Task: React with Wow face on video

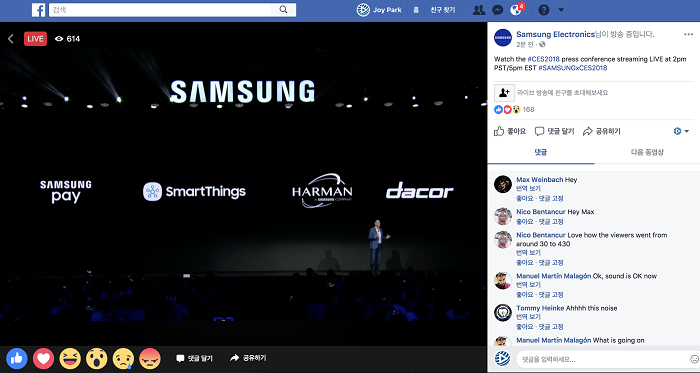Action: coord(97,358)
